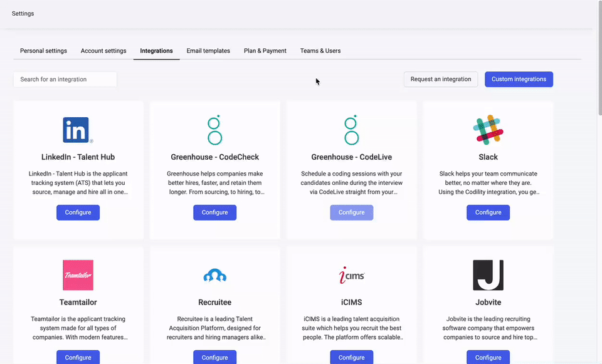
Task: Click the Greenhouse CodeCheck logo
Action: pos(214,130)
